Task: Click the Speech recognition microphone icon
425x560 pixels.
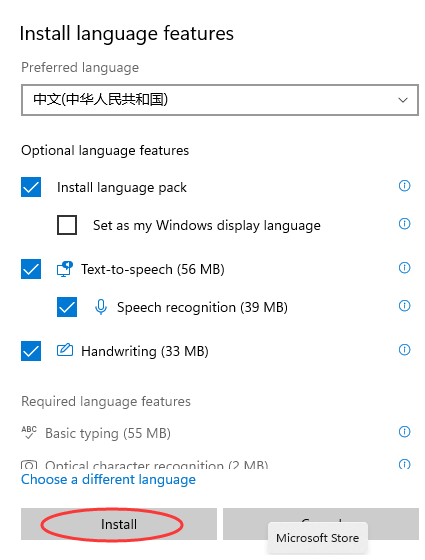Action: (101, 307)
